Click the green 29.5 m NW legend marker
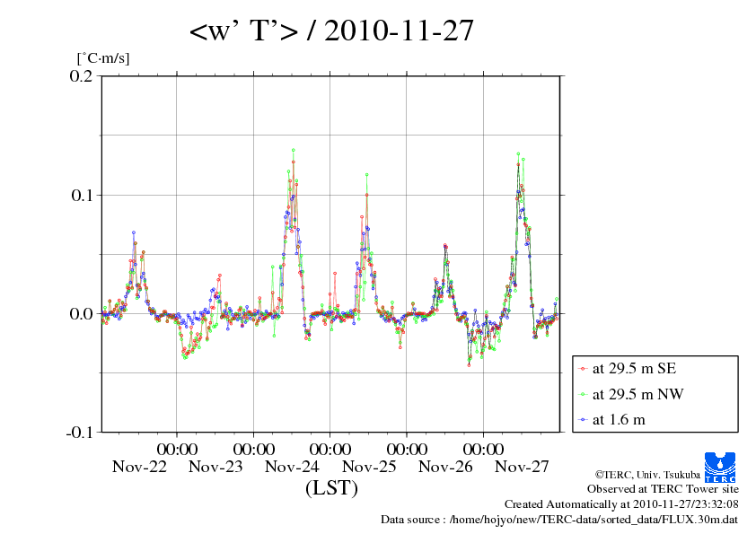 [583, 395]
